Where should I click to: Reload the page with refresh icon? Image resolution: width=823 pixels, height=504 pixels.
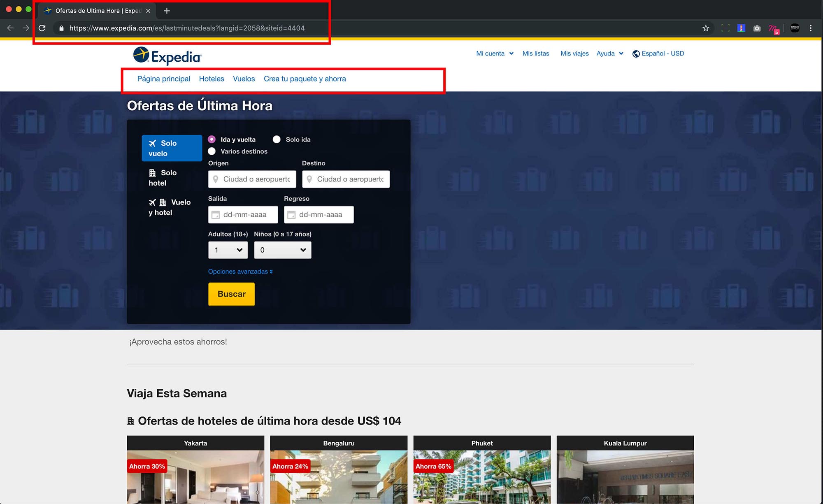(x=42, y=28)
